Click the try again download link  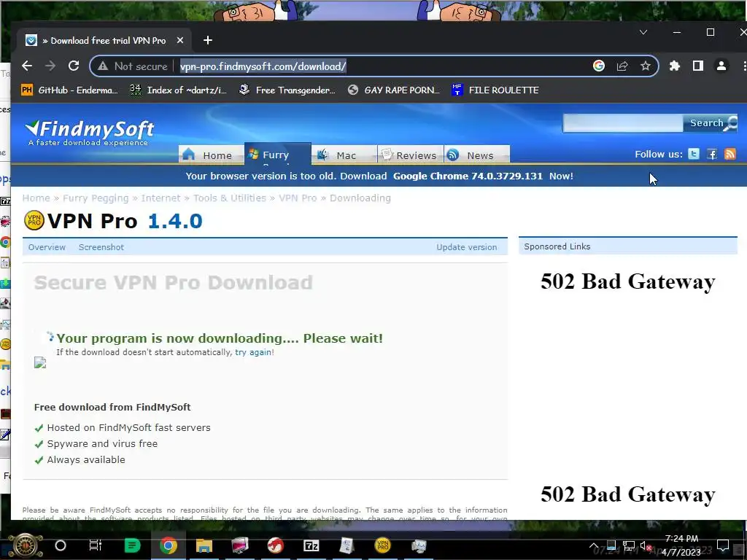click(x=253, y=352)
